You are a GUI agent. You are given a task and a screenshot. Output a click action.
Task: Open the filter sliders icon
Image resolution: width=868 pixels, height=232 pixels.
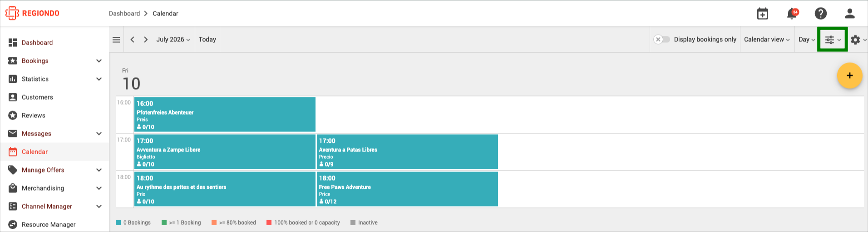click(x=833, y=40)
